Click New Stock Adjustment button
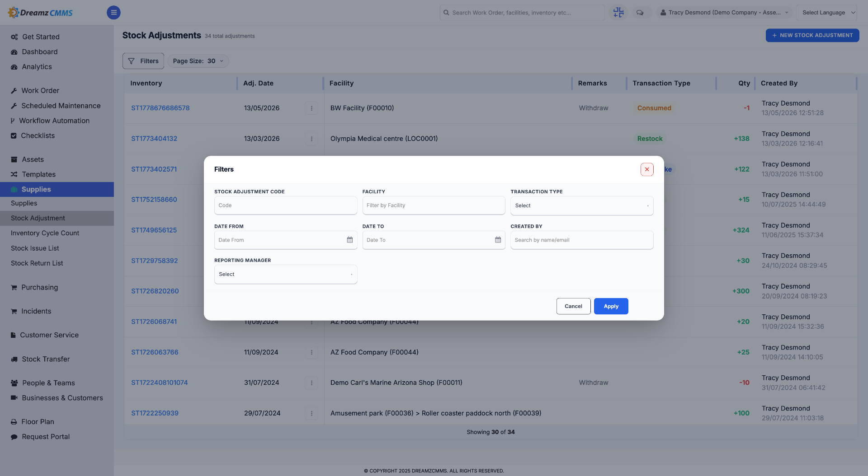The width and height of the screenshot is (868, 476). point(812,35)
